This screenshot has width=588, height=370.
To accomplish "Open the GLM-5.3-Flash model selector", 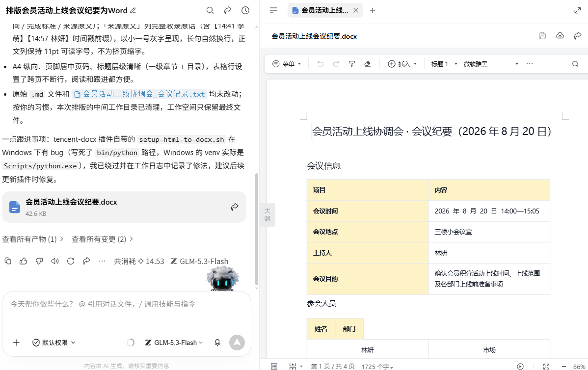I will pyautogui.click(x=174, y=342).
